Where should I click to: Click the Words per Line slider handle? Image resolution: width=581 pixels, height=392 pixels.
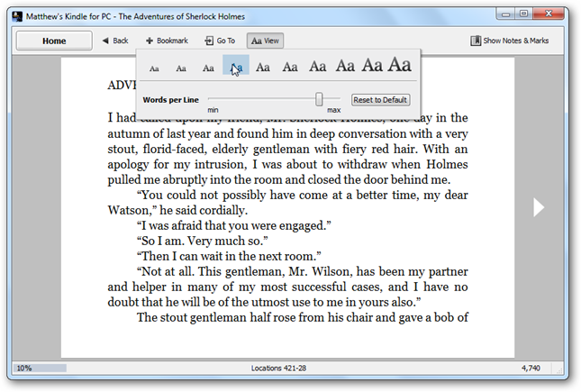(x=319, y=99)
